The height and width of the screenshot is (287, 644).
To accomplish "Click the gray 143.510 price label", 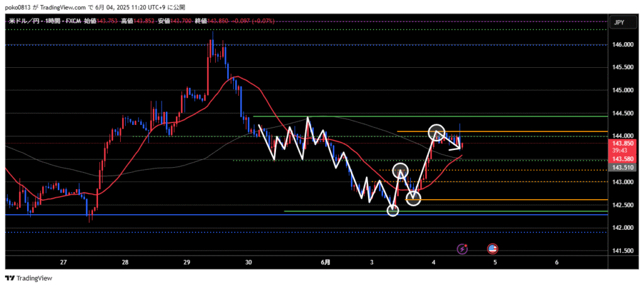I will (623, 168).
